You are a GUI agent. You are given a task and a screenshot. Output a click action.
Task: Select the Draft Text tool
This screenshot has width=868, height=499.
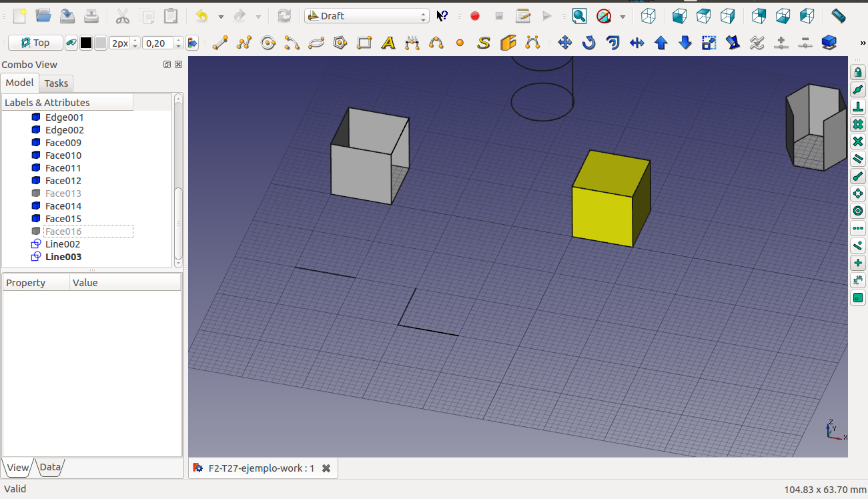388,43
